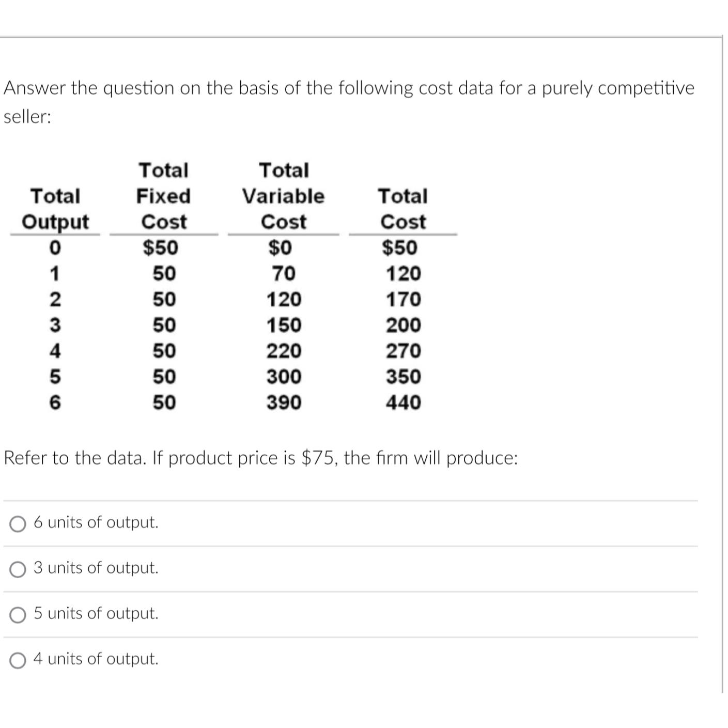The height and width of the screenshot is (728, 728).
Task: Click the "Total Variable Cost" column header
Action: click(284, 196)
